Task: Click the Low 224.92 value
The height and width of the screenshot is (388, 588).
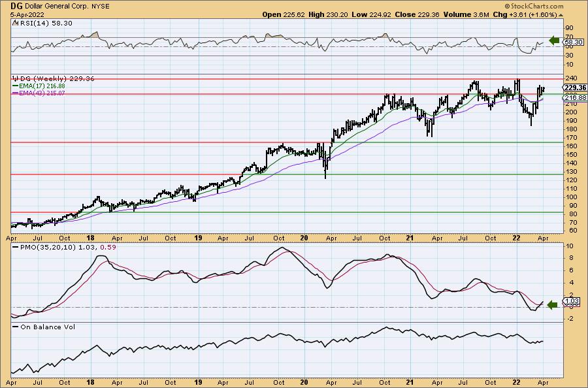Action: (x=371, y=14)
